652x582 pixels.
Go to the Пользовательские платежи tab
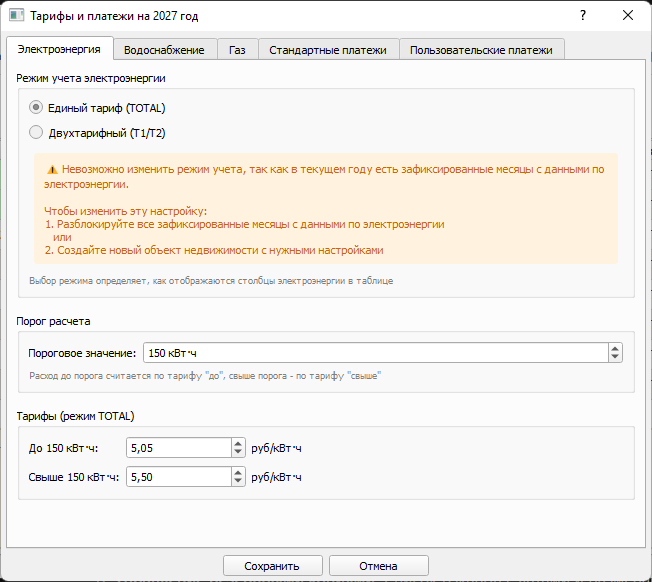tap(481, 50)
